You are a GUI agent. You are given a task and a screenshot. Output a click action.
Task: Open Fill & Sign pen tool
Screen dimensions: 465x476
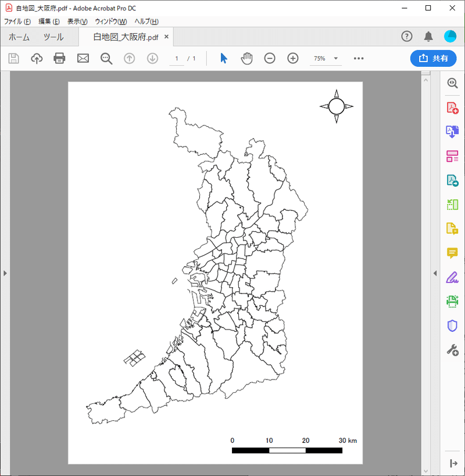(x=452, y=277)
